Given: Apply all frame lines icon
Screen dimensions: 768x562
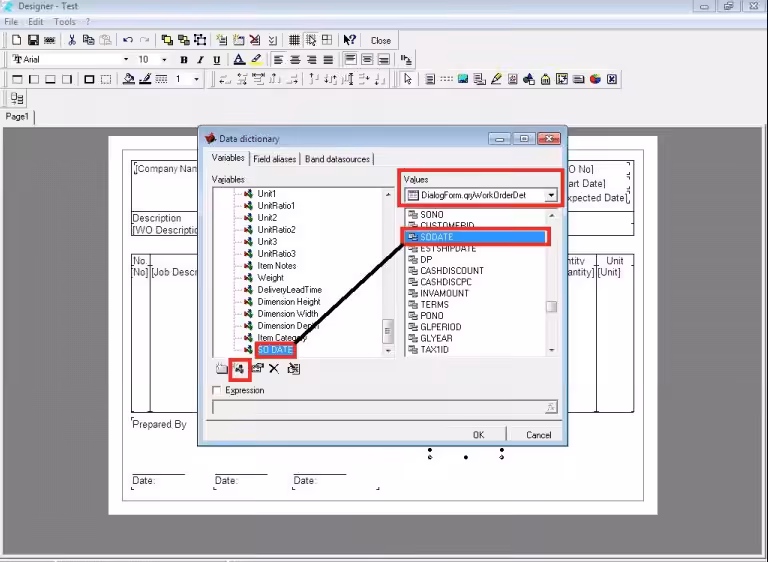Looking at the screenshot, I should click(x=89, y=79).
